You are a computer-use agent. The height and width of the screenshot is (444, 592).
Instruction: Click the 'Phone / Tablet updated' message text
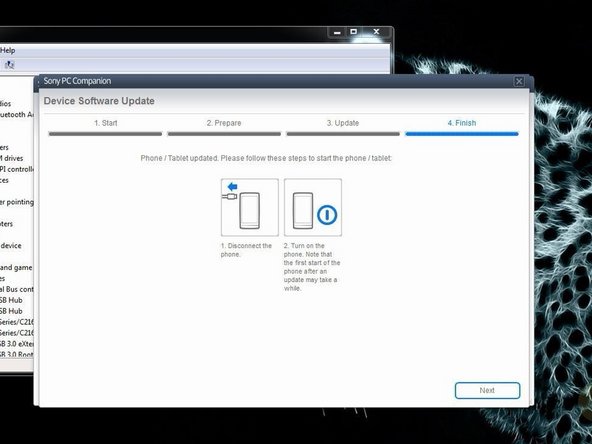tap(266, 158)
